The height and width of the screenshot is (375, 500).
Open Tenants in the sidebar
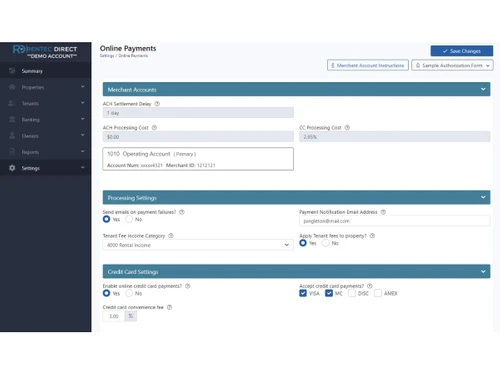(x=46, y=103)
